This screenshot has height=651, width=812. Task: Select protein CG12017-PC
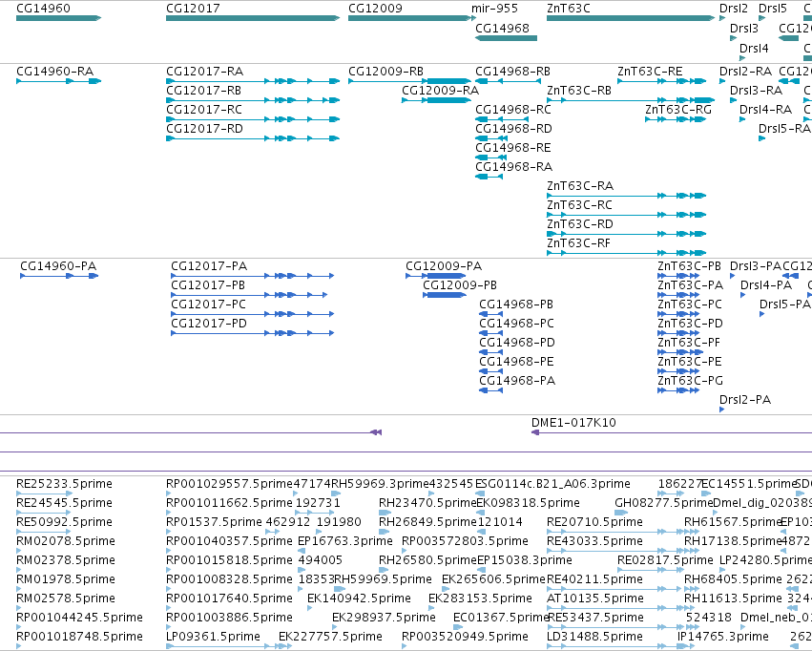[208, 304]
